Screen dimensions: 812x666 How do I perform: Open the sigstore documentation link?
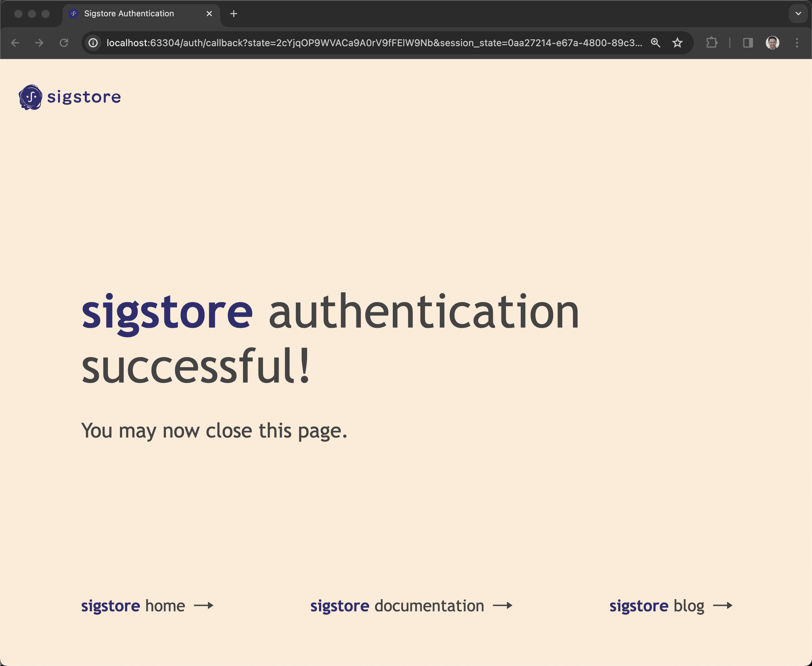(397, 606)
